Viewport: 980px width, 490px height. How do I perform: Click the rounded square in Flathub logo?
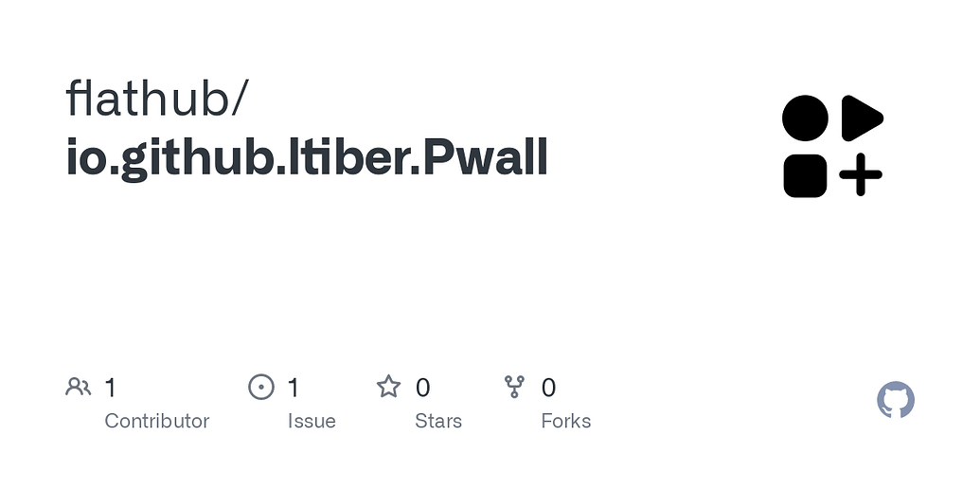[x=806, y=175]
